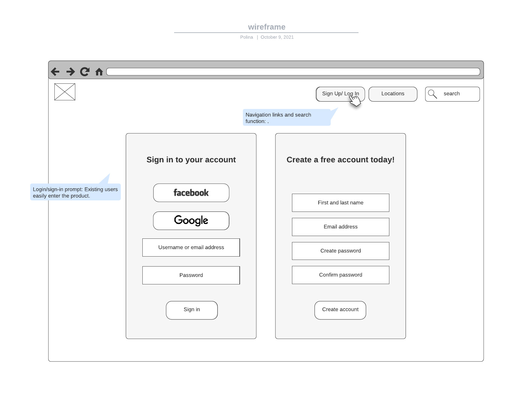Viewport: 532px width, 411px height.
Task: Click the browser back arrow icon
Action: click(55, 72)
